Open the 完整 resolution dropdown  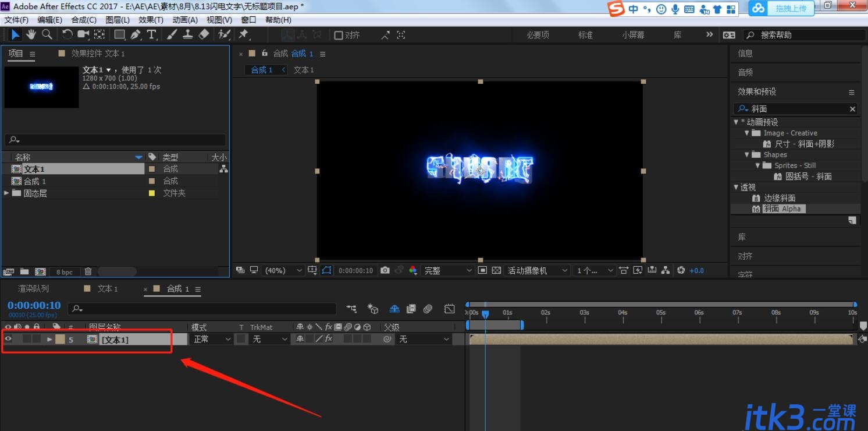[x=448, y=270]
